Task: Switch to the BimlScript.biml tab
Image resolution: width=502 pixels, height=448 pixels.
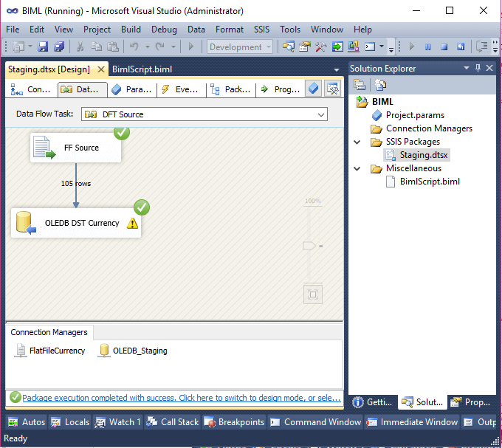Action: [142, 69]
